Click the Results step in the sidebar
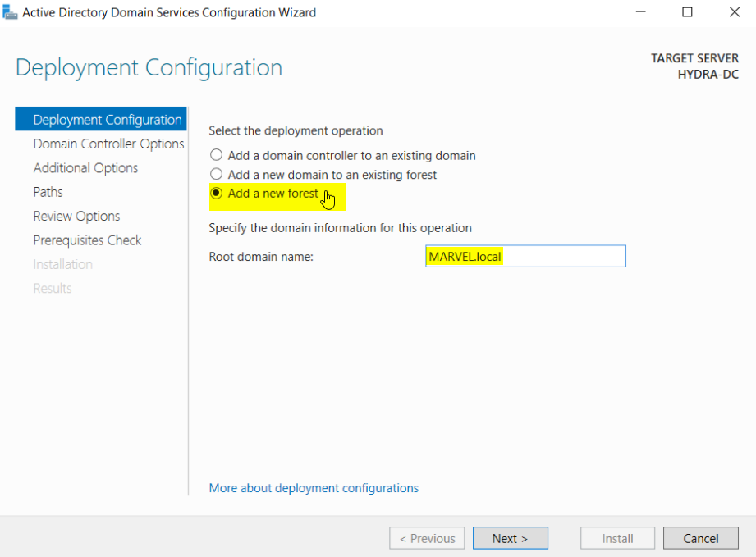This screenshot has height=557, width=756. pos(53,289)
